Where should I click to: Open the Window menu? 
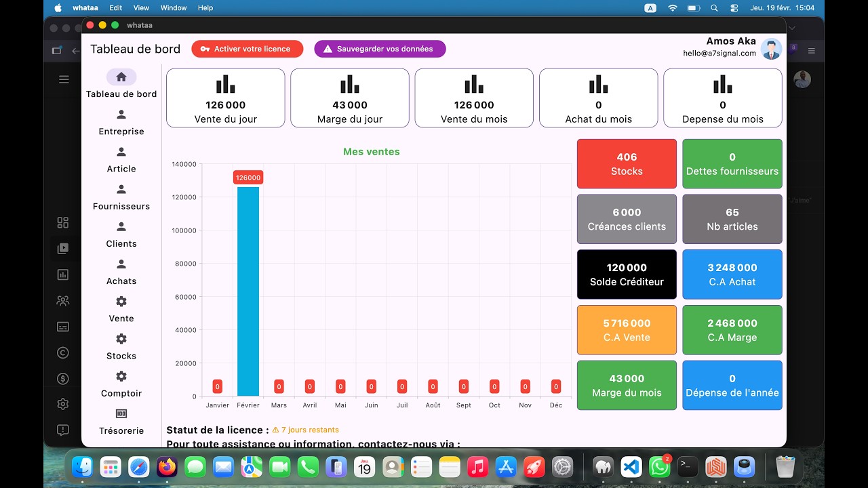coord(174,8)
